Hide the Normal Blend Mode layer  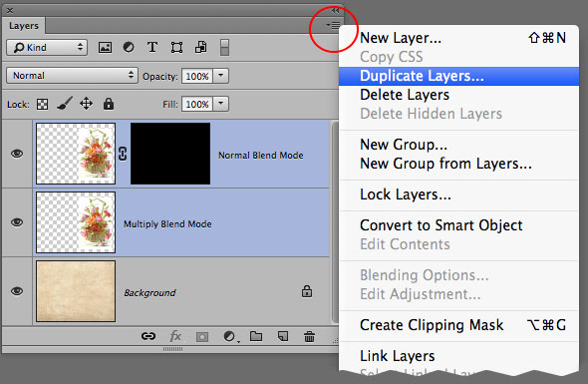17,154
